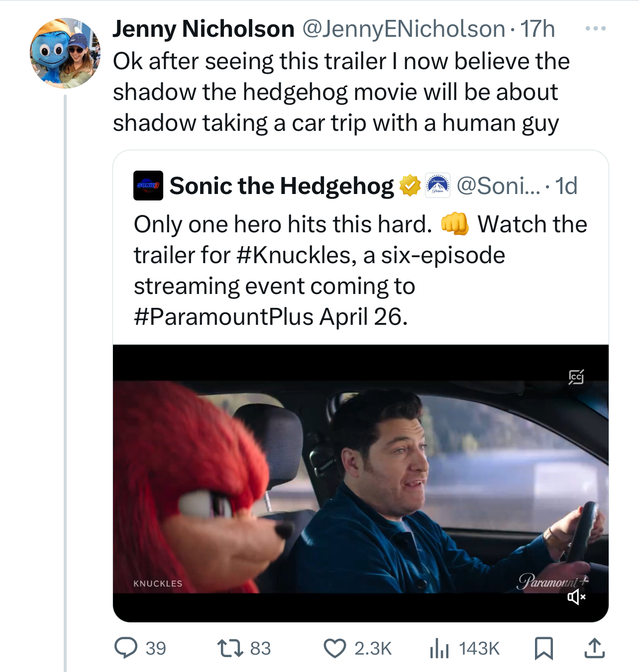Open the share upload icon

(x=594, y=648)
